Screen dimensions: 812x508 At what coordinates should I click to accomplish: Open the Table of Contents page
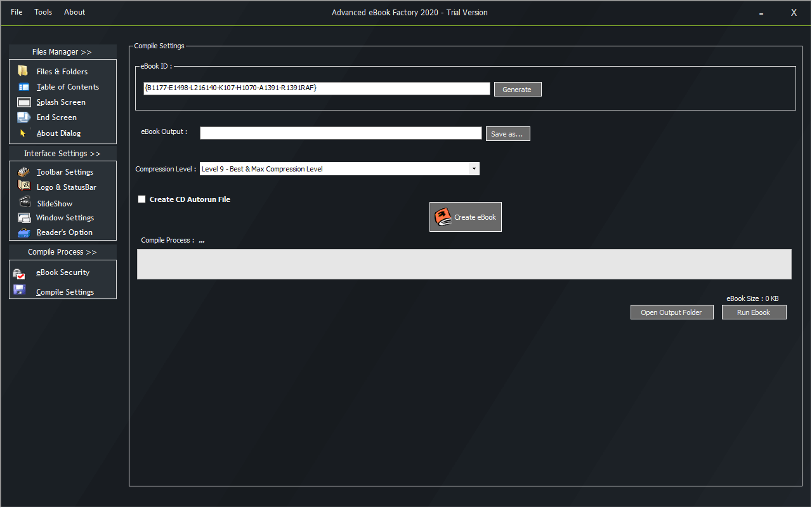point(68,87)
